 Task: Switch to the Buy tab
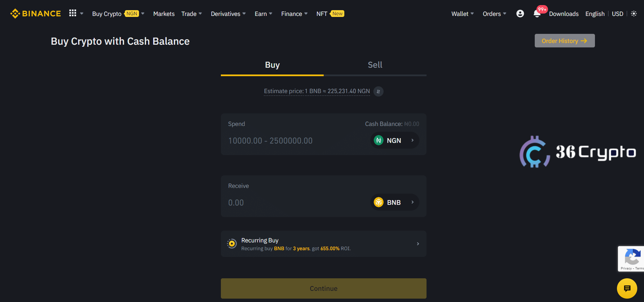pos(272,65)
